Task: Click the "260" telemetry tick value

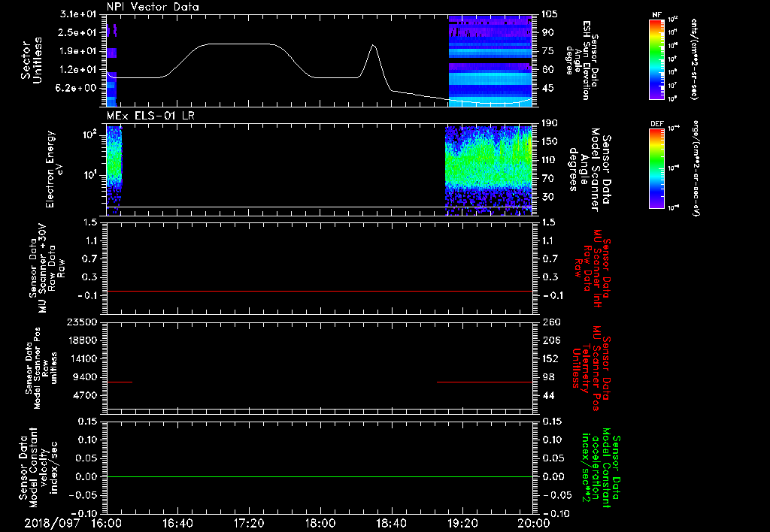Action: tap(550, 322)
